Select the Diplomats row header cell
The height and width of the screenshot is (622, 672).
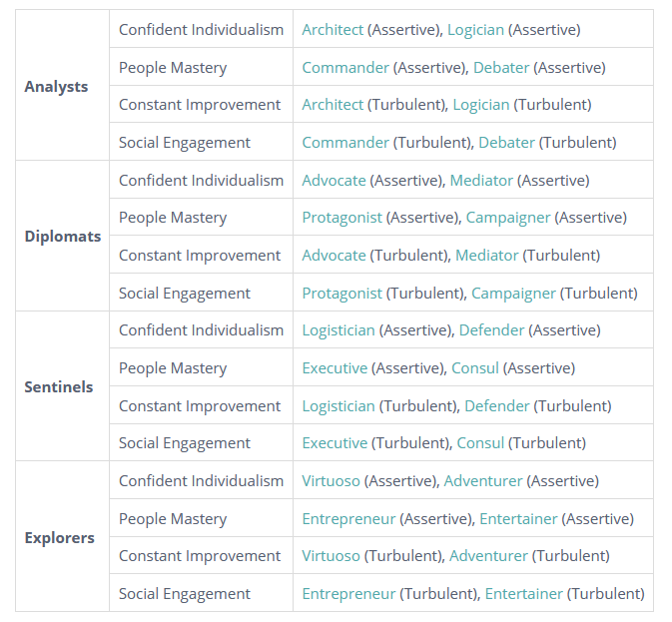coord(63,236)
